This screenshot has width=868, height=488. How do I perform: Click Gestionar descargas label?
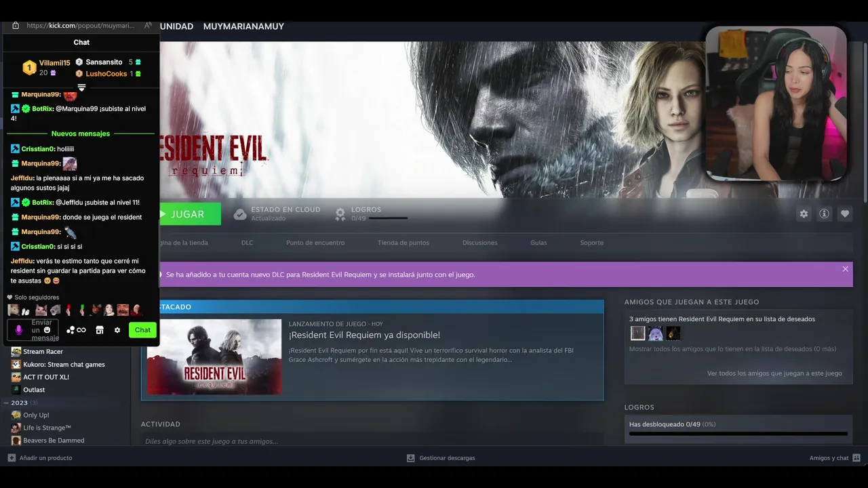tap(447, 457)
